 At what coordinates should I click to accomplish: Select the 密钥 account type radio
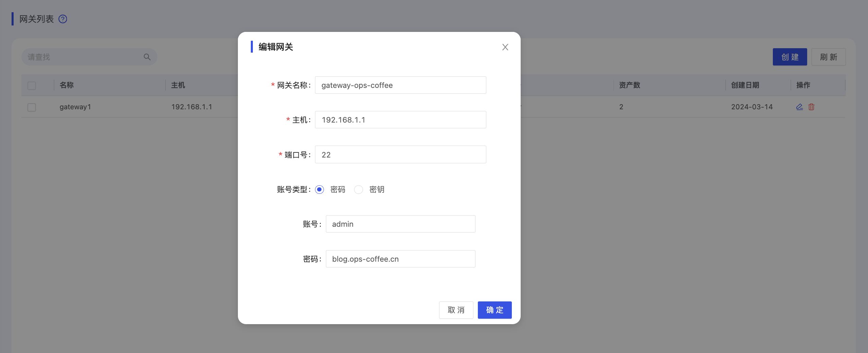(x=359, y=189)
